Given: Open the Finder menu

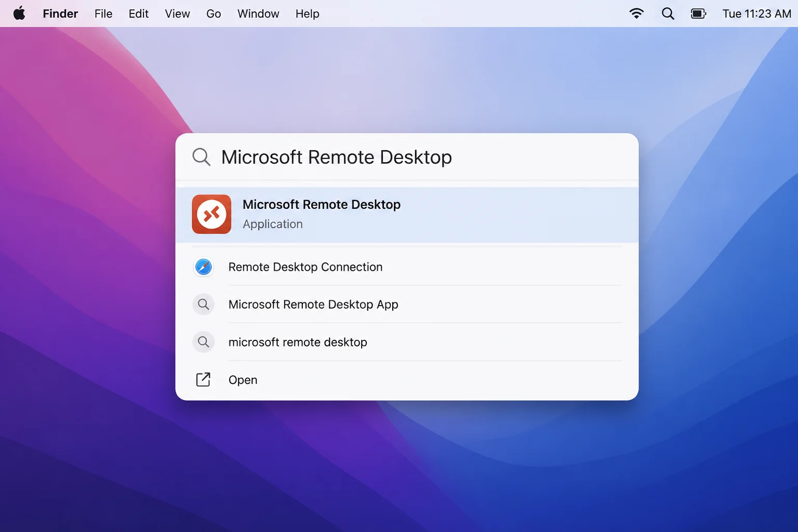Looking at the screenshot, I should [x=60, y=14].
